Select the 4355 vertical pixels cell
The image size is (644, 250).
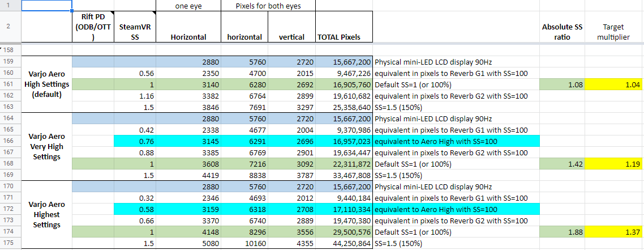tap(291, 243)
